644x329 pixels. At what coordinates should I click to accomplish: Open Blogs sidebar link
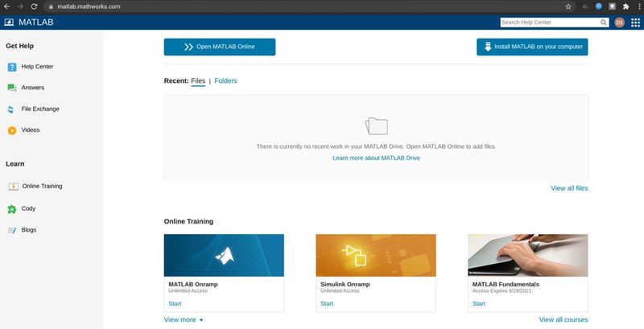pyautogui.click(x=29, y=230)
